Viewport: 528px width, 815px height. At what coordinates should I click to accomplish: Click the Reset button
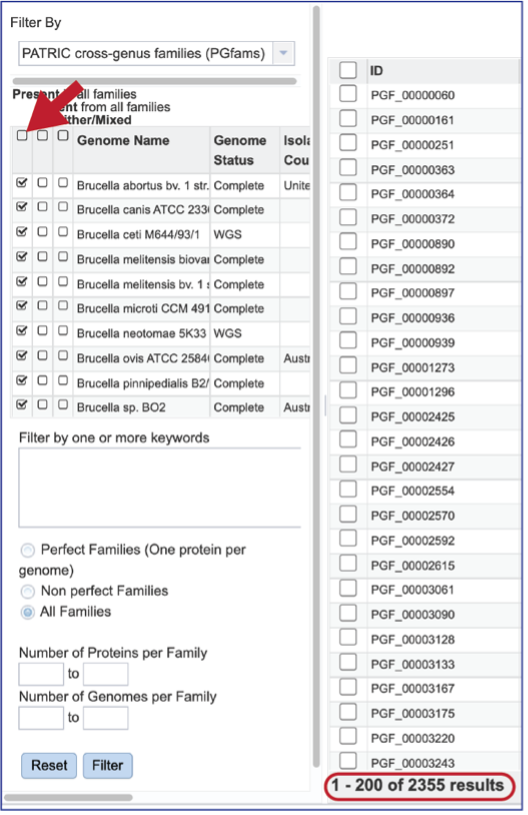coord(49,766)
